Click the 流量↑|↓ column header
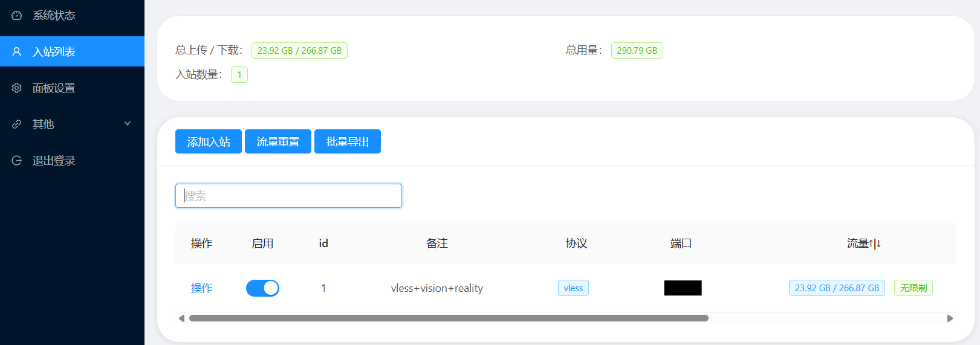 pos(864,243)
